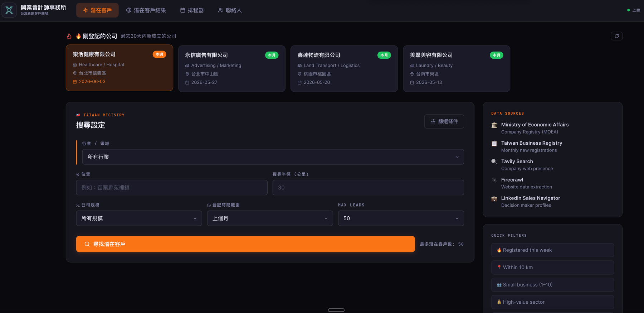Click the 尋找潛在客戶 search button
The width and height of the screenshot is (644, 313).
(245, 244)
